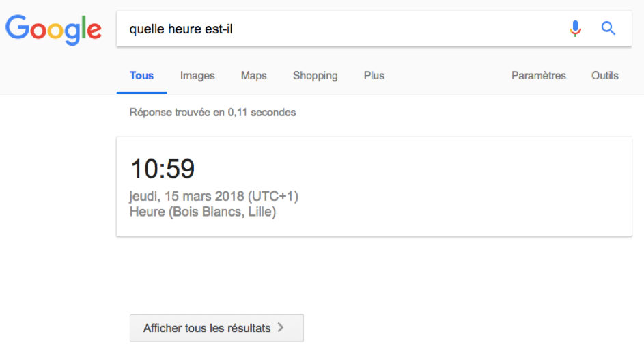
Task: Start voice search with the microphone icon
Action: [576, 29]
